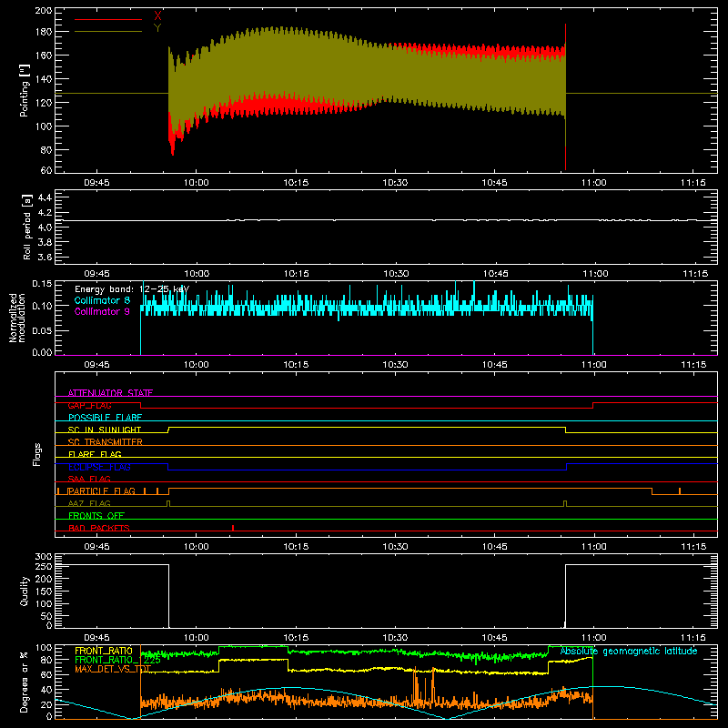The height and width of the screenshot is (728, 728).
Task: Click the olive Y legend label
Action: point(157,28)
